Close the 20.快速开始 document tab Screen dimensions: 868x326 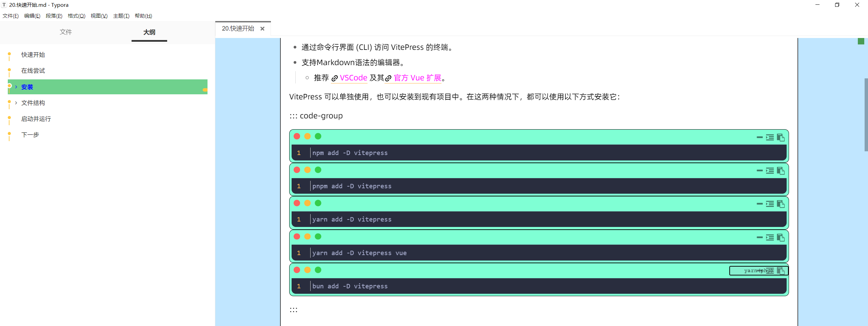[262, 29]
